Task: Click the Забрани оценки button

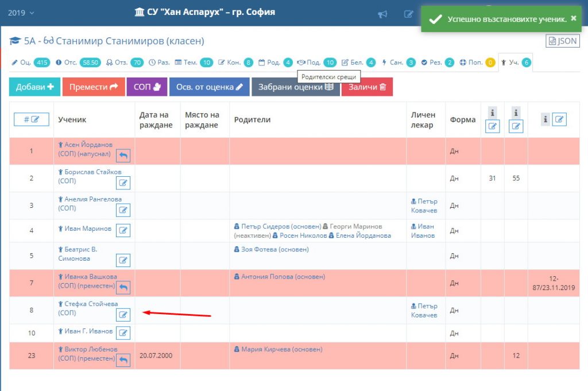Action: [296, 87]
